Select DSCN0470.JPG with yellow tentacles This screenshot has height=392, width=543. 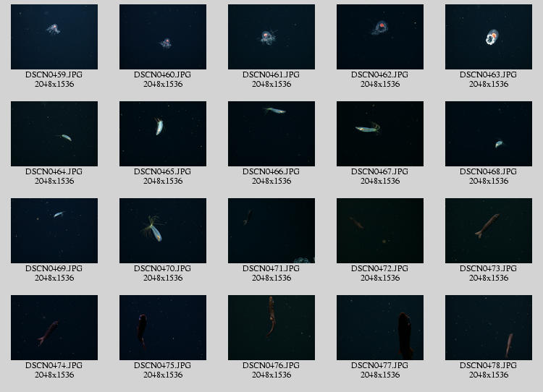coord(163,231)
